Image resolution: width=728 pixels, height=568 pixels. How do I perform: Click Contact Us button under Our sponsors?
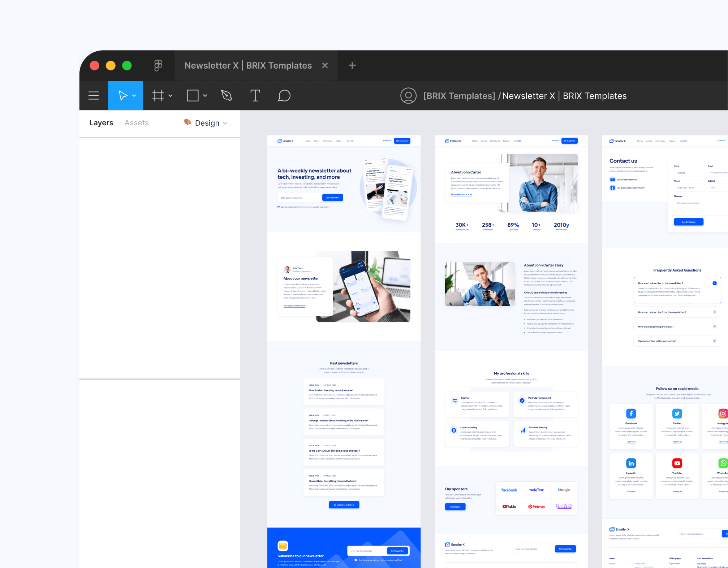[x=455, y=507]
